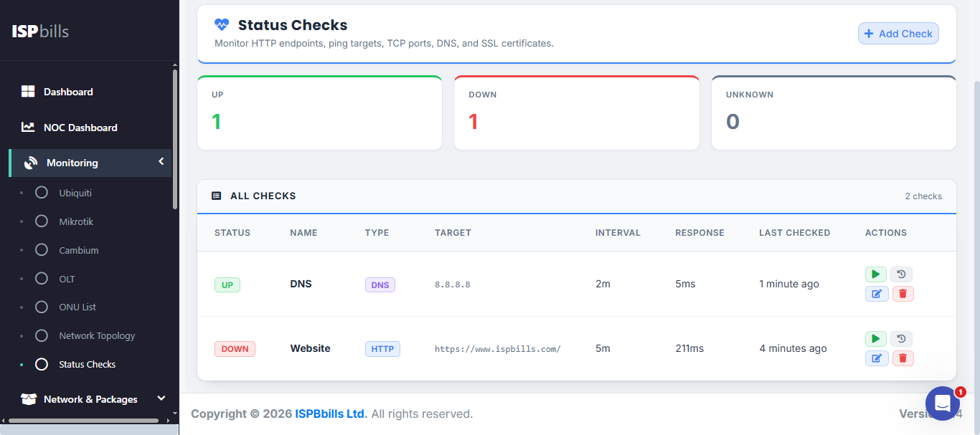Edit the Website check

pos(877,358)
